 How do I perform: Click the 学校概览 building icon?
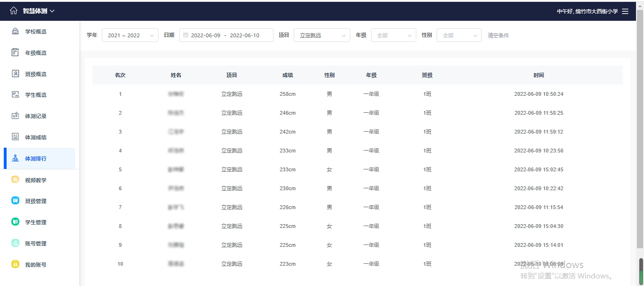click(x=15, y=31)
